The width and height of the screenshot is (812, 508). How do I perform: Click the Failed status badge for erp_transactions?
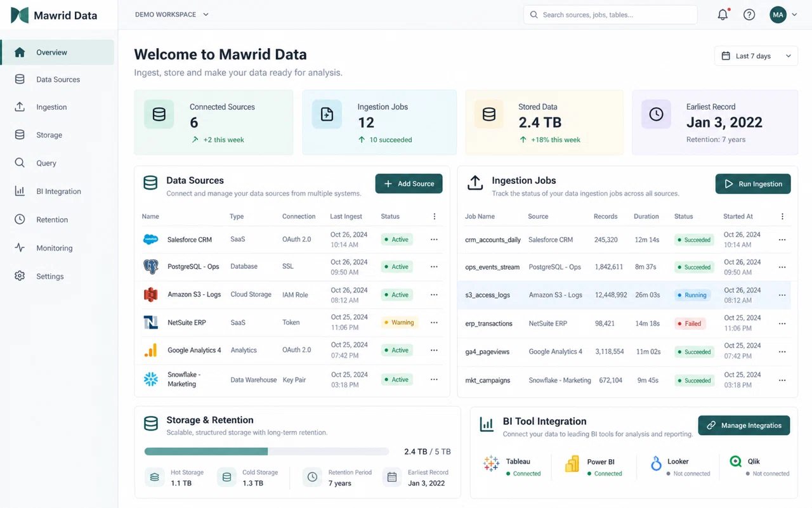point(690,323)
